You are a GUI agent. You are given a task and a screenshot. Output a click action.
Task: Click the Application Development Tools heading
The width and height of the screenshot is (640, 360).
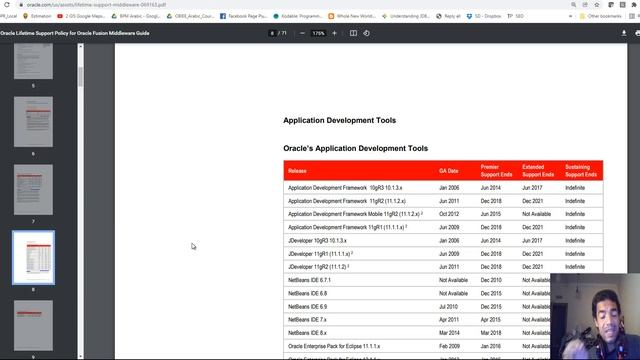(x=340, y=120)
